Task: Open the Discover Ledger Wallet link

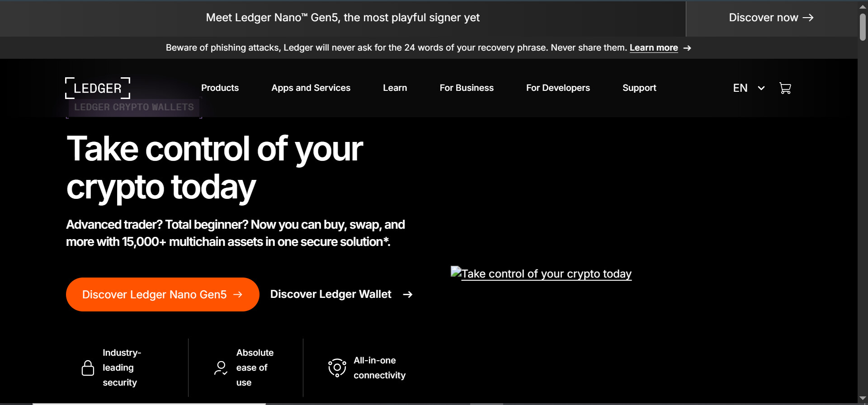Action: (x=341, y=295)
